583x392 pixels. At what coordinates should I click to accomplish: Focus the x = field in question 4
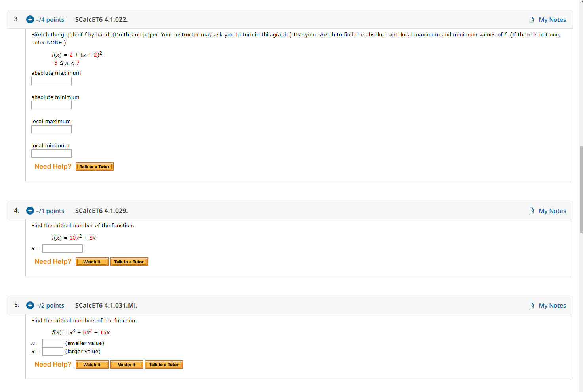coord(63,249)
